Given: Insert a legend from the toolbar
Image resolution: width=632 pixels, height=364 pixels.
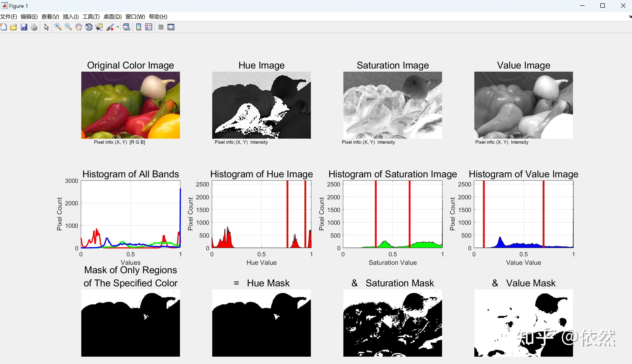Looking at the screenshot, I should coord(149,27).
